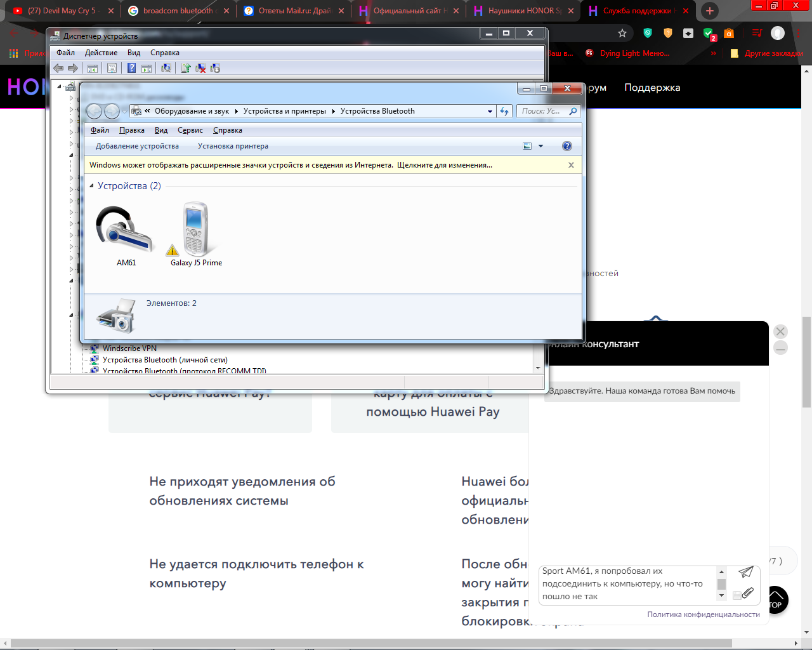The image size is (812, 650).
Task: Open Другие закладки bookmarks folder
Action: pyautogui.click(x=767, y=53)
